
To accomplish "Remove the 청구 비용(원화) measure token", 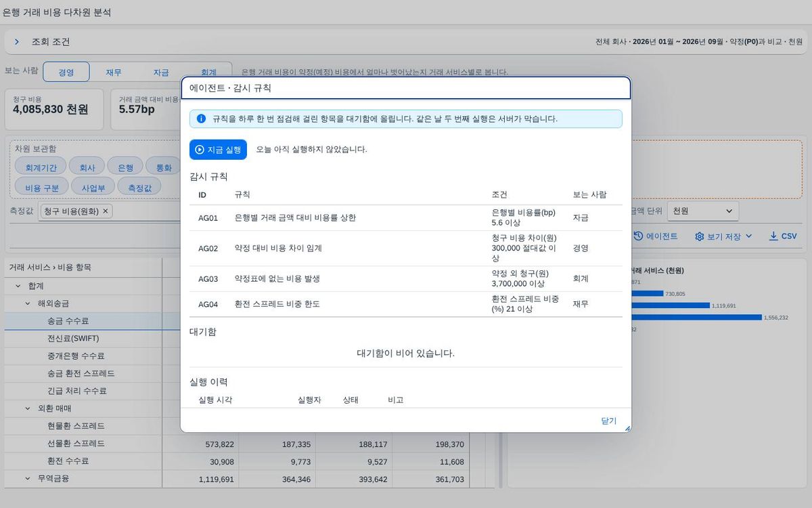I will coord(105,211).
